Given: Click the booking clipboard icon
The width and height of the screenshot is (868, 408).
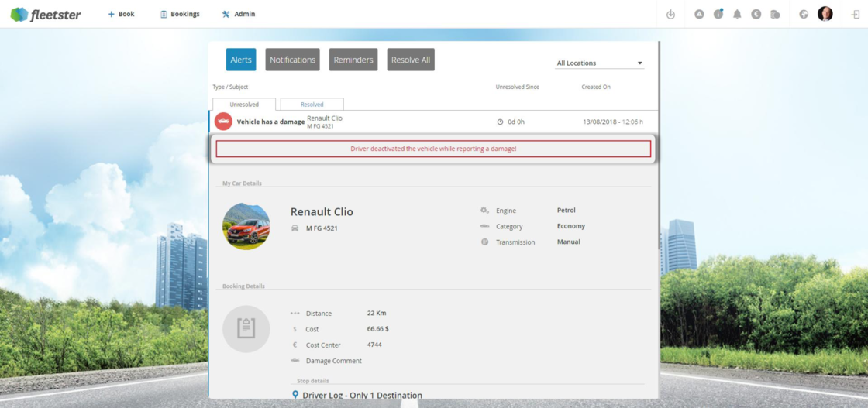Looking at the screenshot, I should [x=246, y=329].
